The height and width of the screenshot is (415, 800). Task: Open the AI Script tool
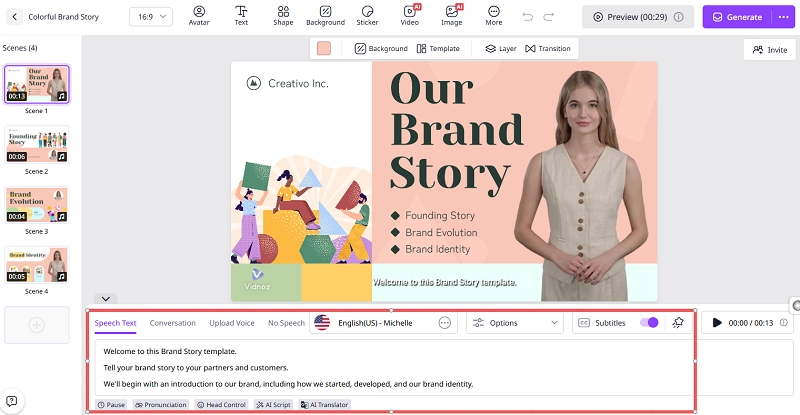[x=273, y=405]
